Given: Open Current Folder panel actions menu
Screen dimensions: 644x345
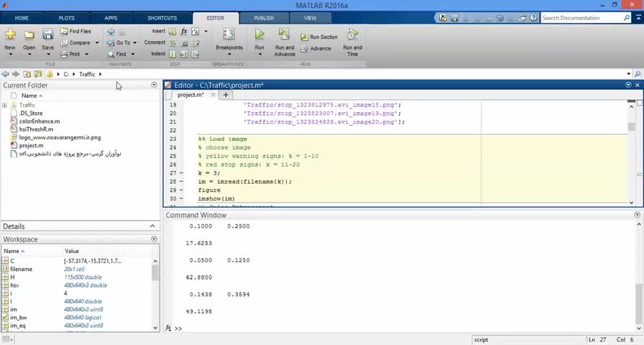Looking at the screenshot, I should pos(154,85).
